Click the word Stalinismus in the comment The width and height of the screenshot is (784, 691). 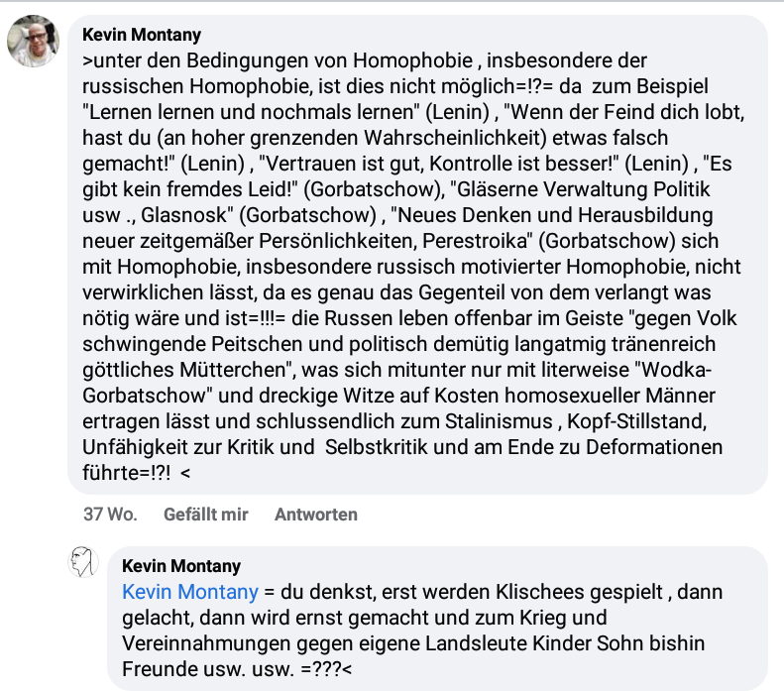click(499, 421)
